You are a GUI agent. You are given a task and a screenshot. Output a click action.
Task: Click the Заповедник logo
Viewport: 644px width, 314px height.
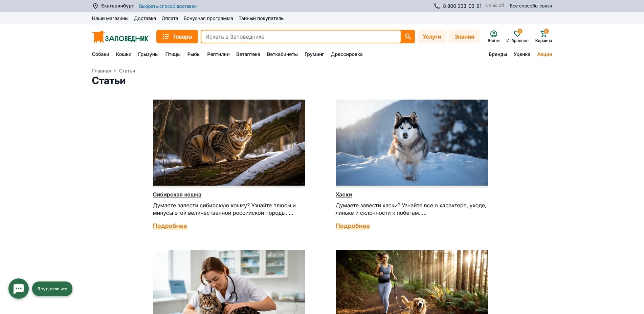pyautogui.click(x=120, y=37)
